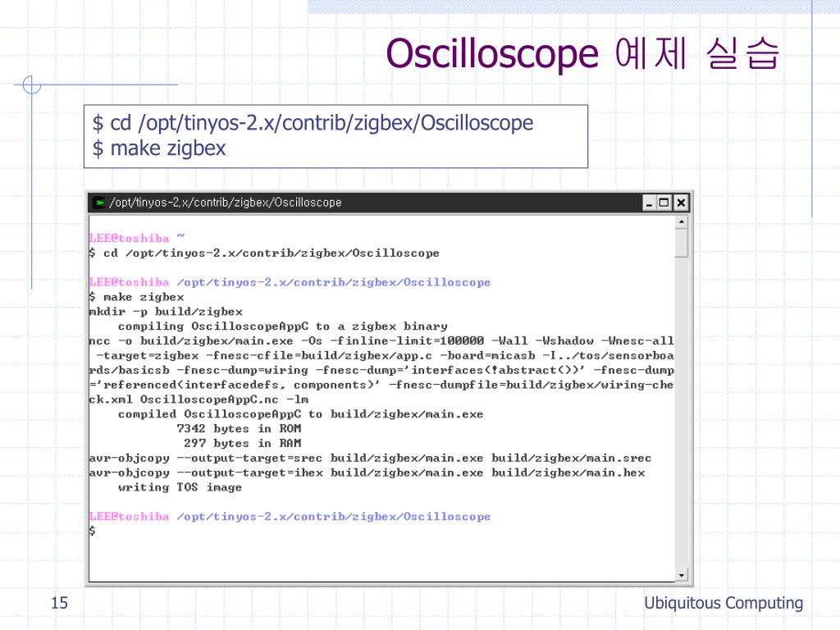
Task: Click the "297 bytes in RAM" line
Action: click(243, 443)
